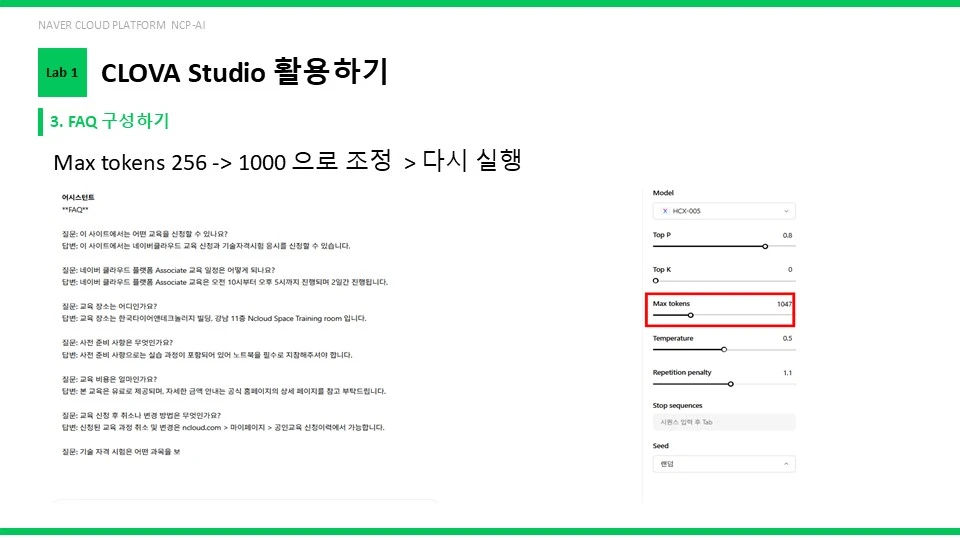Click the Repetition penalty slider handle
The height and width of the screenshot is (540, 960).
tap(730, 384)
